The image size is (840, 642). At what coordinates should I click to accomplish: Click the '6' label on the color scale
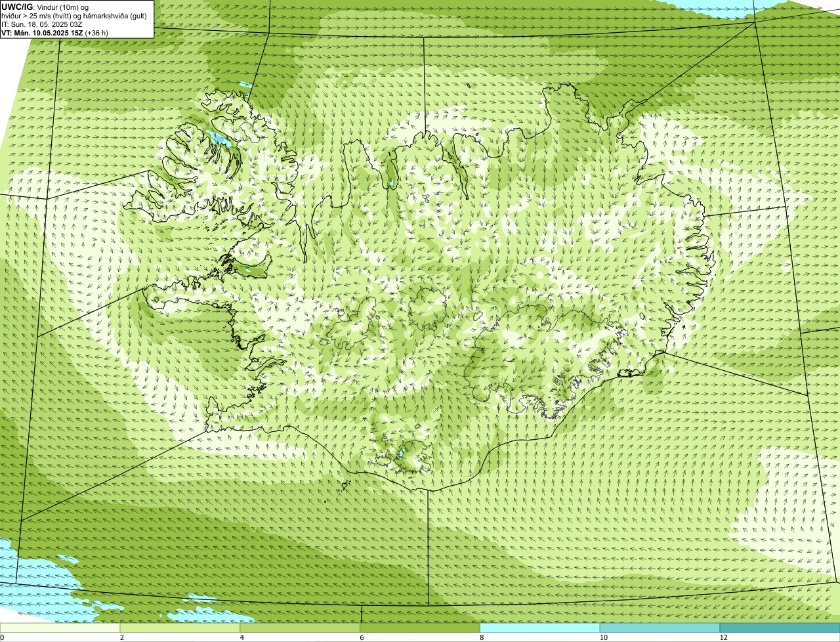pyautogui.click(x=361, y=637)
